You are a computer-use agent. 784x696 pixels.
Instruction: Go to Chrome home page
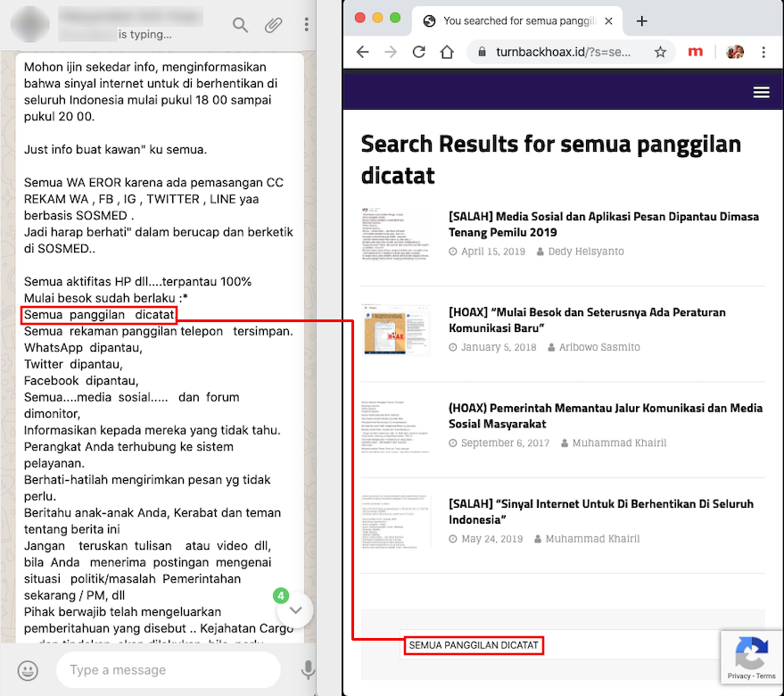coord(446,52)
